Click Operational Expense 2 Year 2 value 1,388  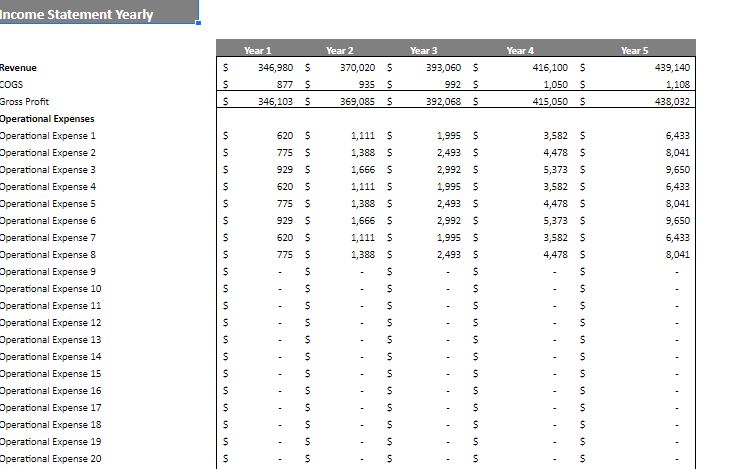click(x=363, y=153)
